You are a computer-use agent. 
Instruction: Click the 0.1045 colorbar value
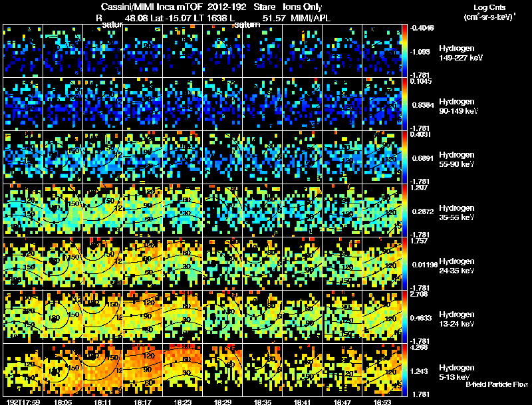pos(421,81)
